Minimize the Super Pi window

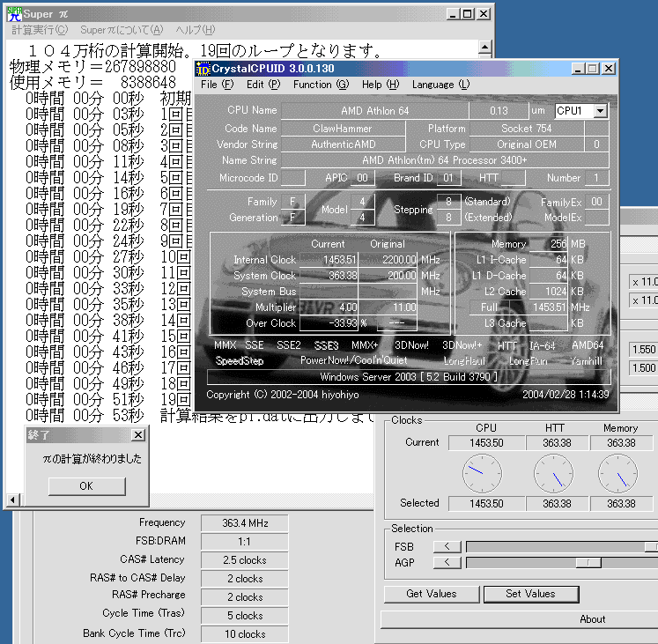coord(453,14)
